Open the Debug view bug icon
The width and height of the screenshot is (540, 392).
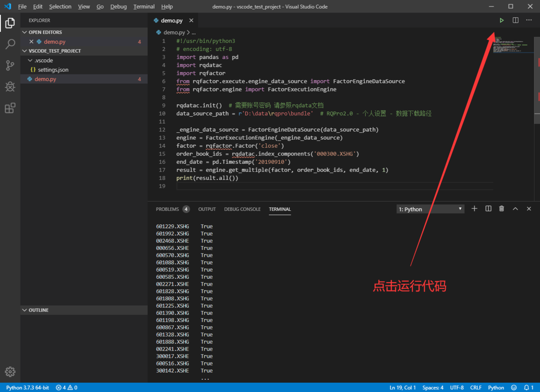(10, 87)
